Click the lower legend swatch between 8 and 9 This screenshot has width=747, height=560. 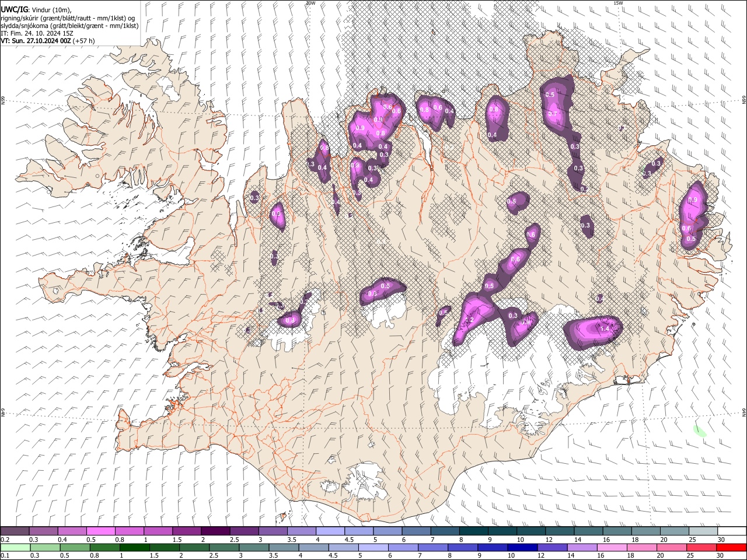462,547
